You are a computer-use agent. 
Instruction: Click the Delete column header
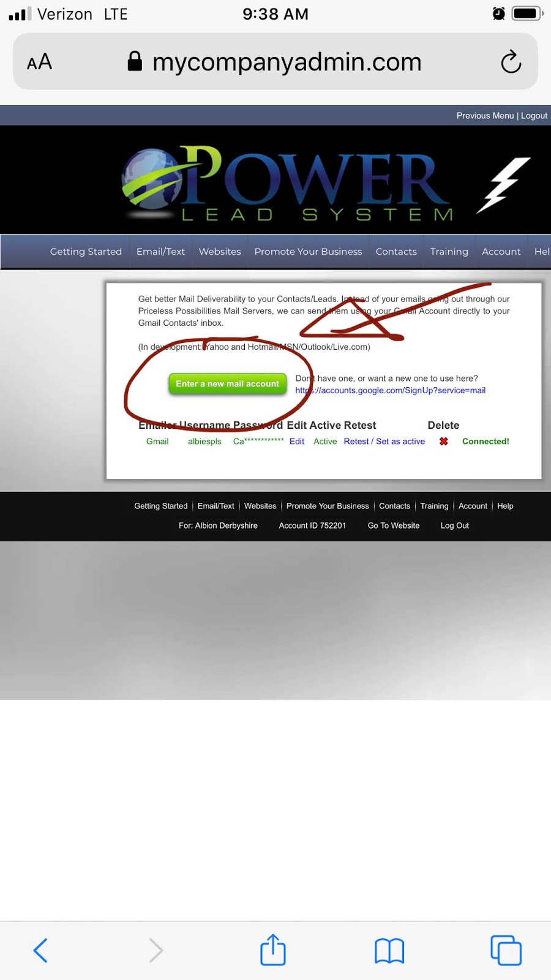tap(443, 425)
